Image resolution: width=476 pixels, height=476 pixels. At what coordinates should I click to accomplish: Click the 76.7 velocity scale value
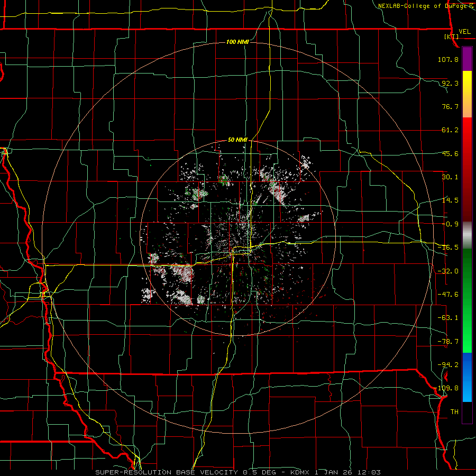450,106
